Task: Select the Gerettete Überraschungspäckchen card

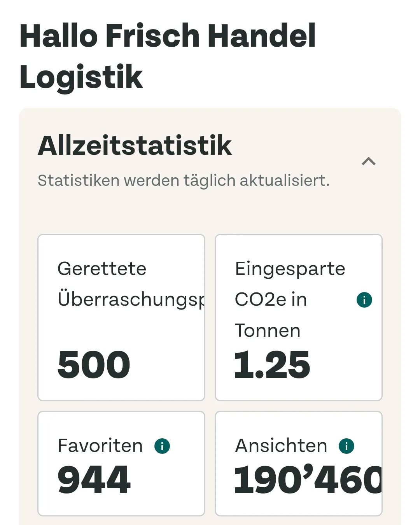Action: tap(121, 317)
